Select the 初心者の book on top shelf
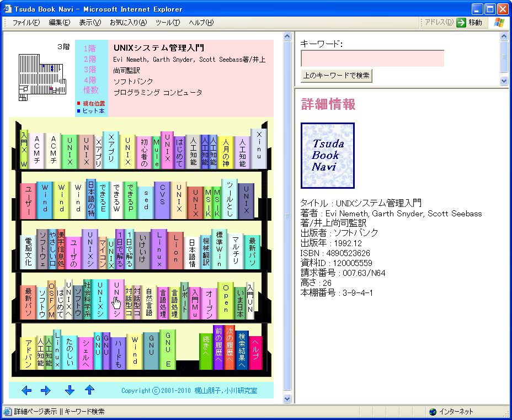Image resolution: width=512 pixels, height=420 pixels. (144, 152)
